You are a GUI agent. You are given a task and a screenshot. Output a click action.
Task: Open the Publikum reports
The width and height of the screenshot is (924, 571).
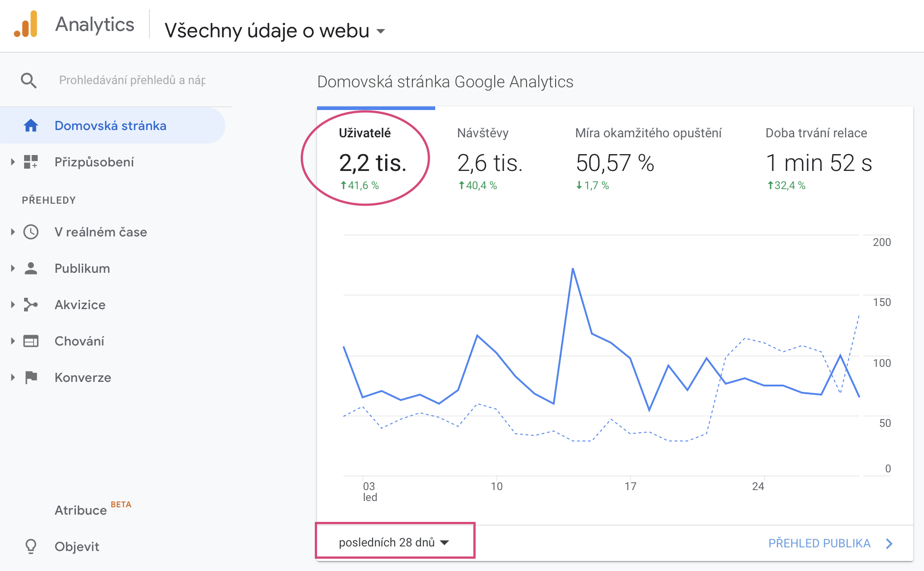(x=82, y=268)
